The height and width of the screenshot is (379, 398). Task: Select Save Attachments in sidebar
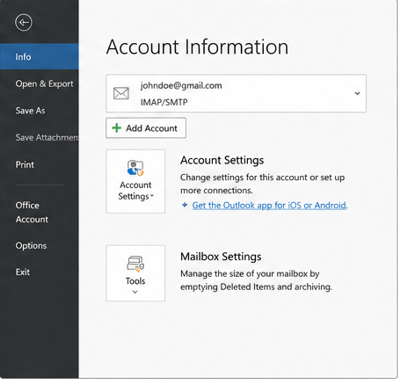[x=47, y=137]
